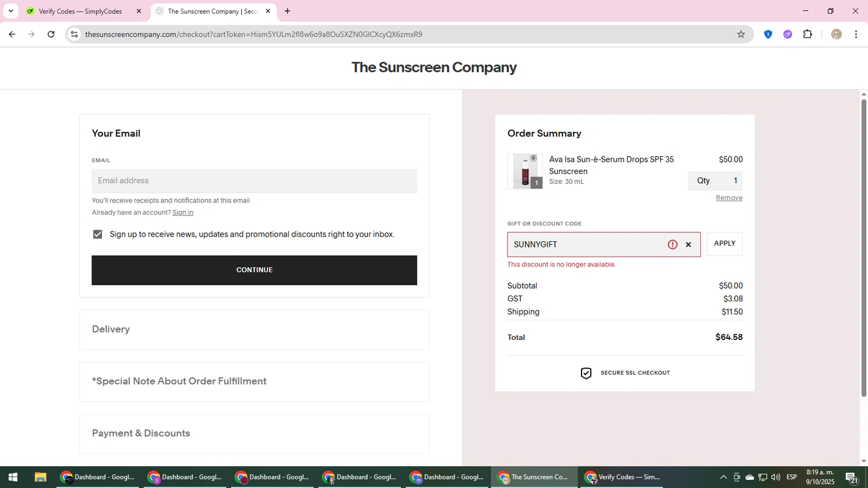Click the discount no longer available error text
868x488 pixels.
point(561,265)
